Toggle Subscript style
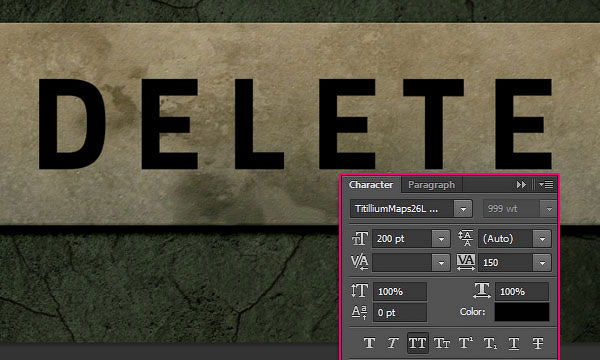The width and height of the screenshot is (600, 360). [490, 343]
